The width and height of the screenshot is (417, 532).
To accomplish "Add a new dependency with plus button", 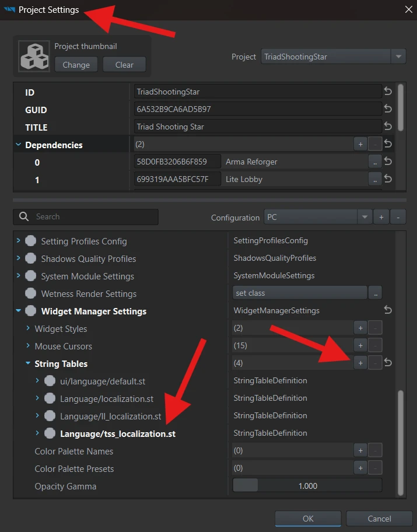I will tap(360, 144).
